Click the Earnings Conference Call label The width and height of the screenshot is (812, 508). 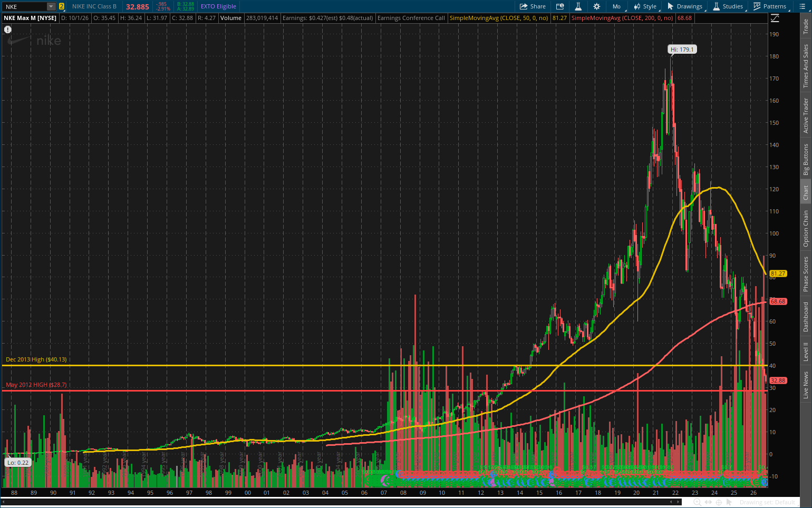point(411,18)
